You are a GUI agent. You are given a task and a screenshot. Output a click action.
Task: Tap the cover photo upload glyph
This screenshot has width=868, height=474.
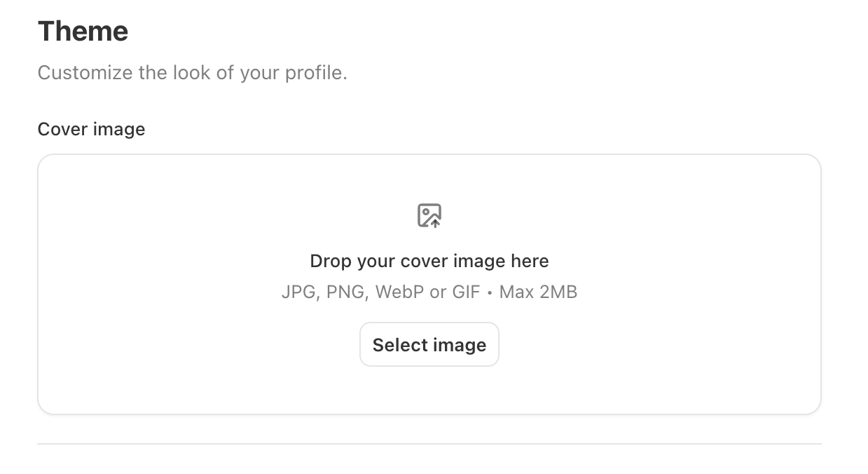pos(429,215)
